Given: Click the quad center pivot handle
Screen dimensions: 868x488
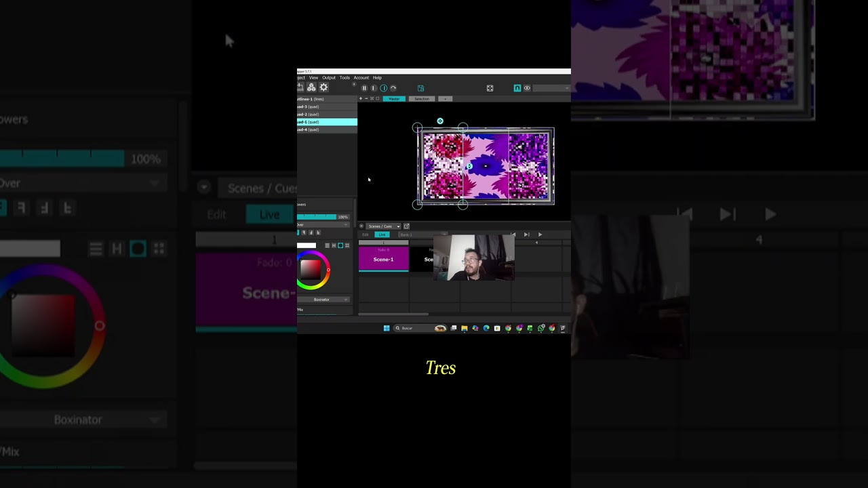Looking at the screenshot, I should click(x=469, y=166).
